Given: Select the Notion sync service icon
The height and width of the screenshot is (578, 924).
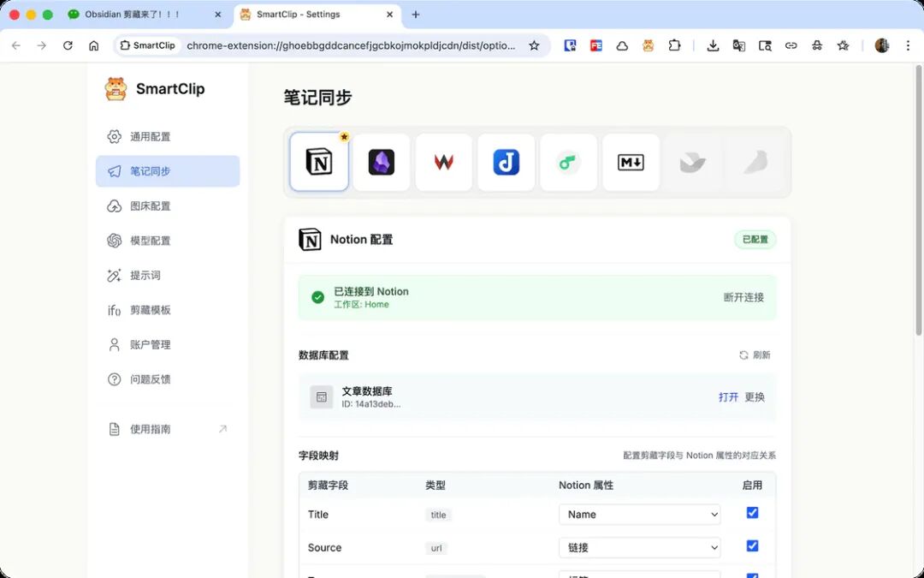Looking at the screenshot, I should (318, 162).
